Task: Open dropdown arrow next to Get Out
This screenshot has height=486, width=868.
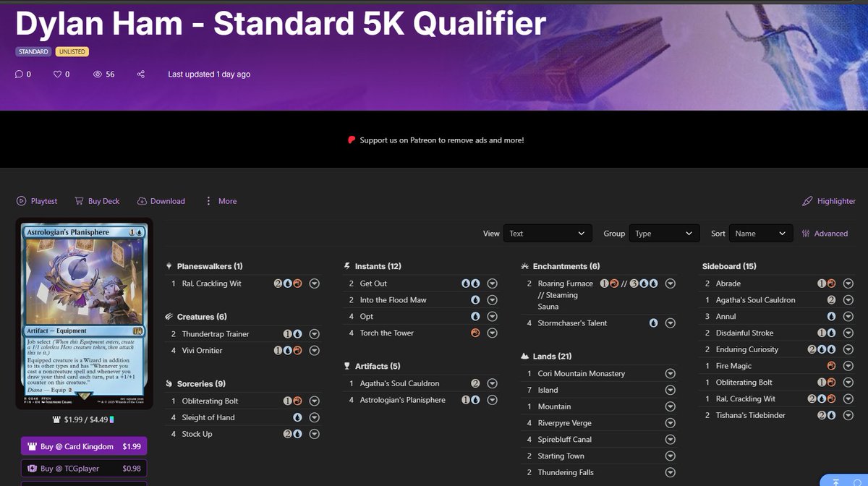Action: (x=492, y=283)
